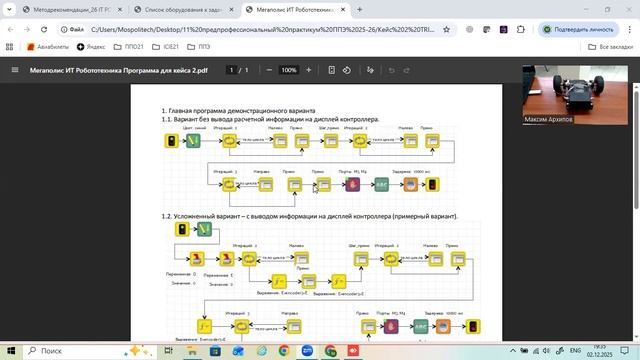
Task: Close the Мегаполис ИТ Робототехника tab
Action: coord(343,9)
